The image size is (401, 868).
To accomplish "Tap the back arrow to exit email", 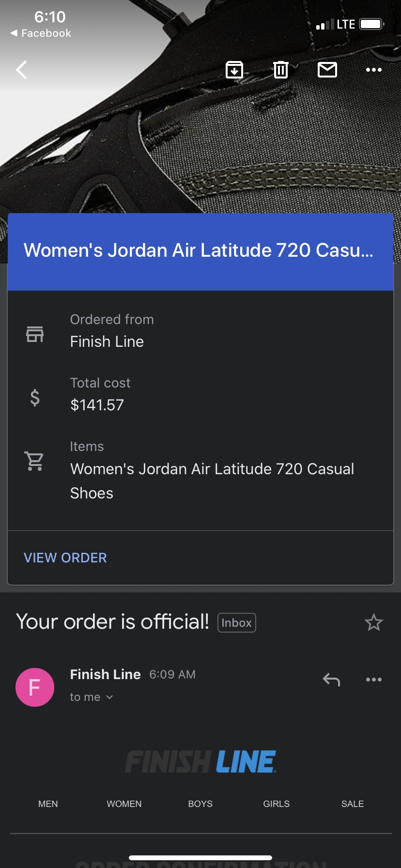I will (x=21, y=70).
